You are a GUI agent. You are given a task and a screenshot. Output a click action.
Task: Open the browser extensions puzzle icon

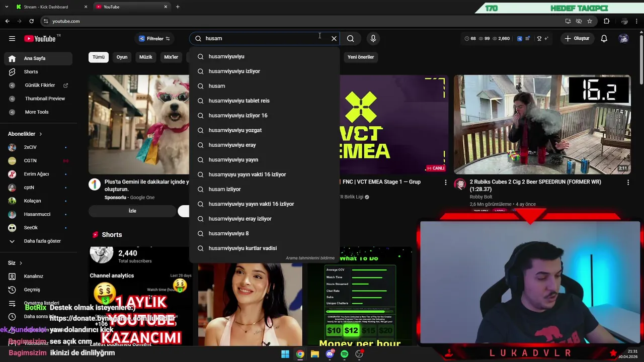[x=606, y=21]
